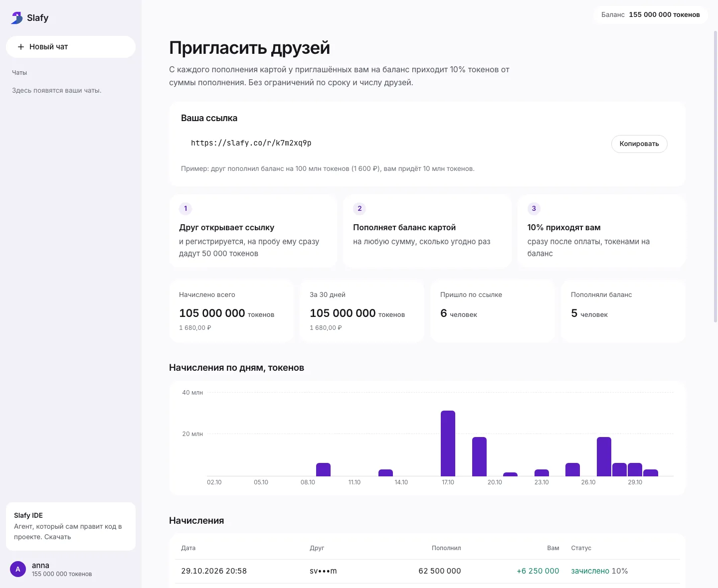Click the step 1 number badge
The image size is (718, 588).
pyautogui.click(x=185, y=208)
